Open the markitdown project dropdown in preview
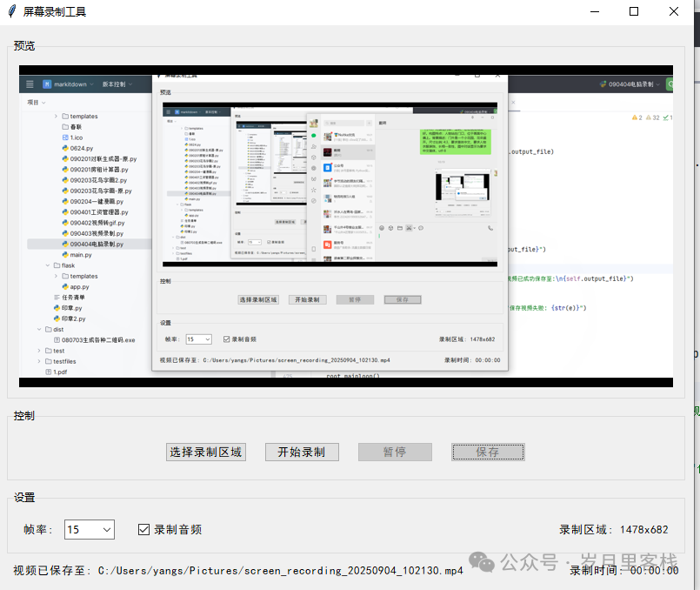The height and width of the screenshot is (590, 700). point(69,84)
